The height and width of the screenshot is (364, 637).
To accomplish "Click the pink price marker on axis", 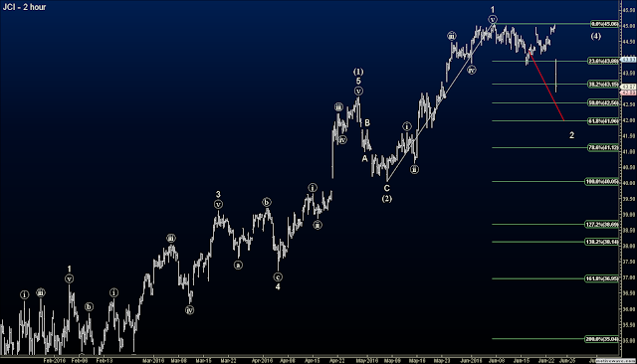I will [629, 92].
